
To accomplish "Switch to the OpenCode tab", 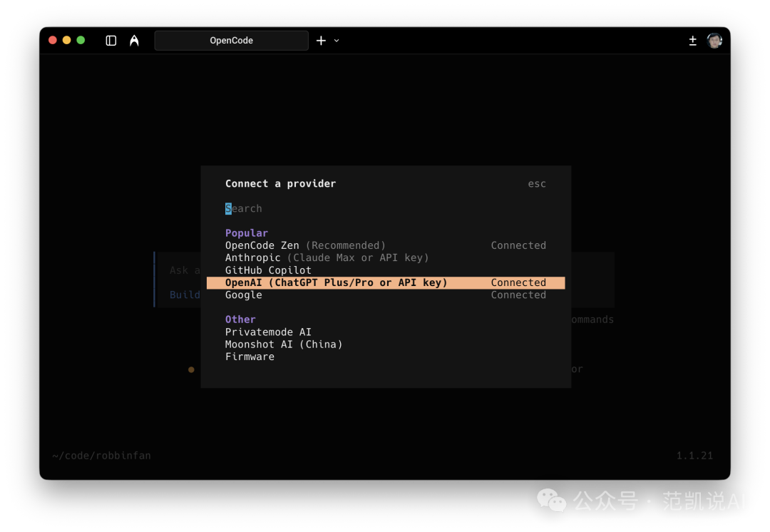I will tap(231, 41).
